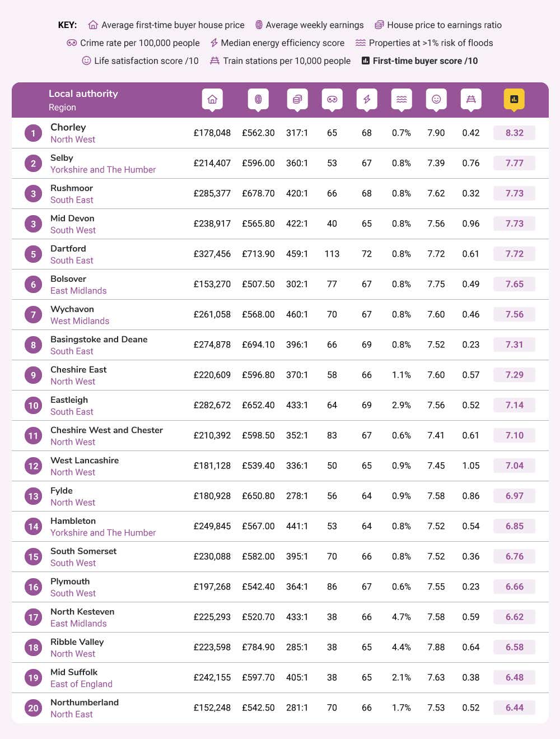Click the house price column header icon
Viewport: 560px width, 739px height.
click(212, 99)
